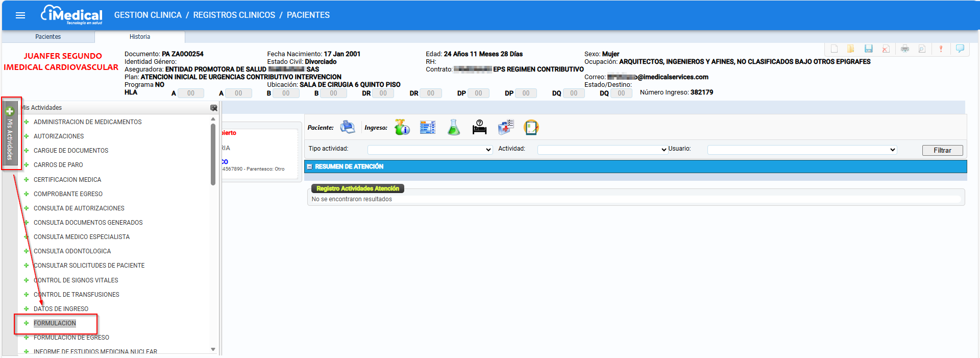The height and width of the screenshot is (358, 980).
Task: Click the clipboard notes icon in Ingreso toolbar
Action: click(x=531, y=127)
